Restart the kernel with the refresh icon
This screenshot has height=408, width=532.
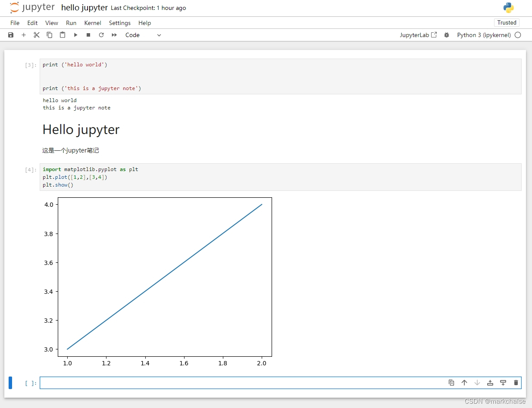[x=101, y=35]
